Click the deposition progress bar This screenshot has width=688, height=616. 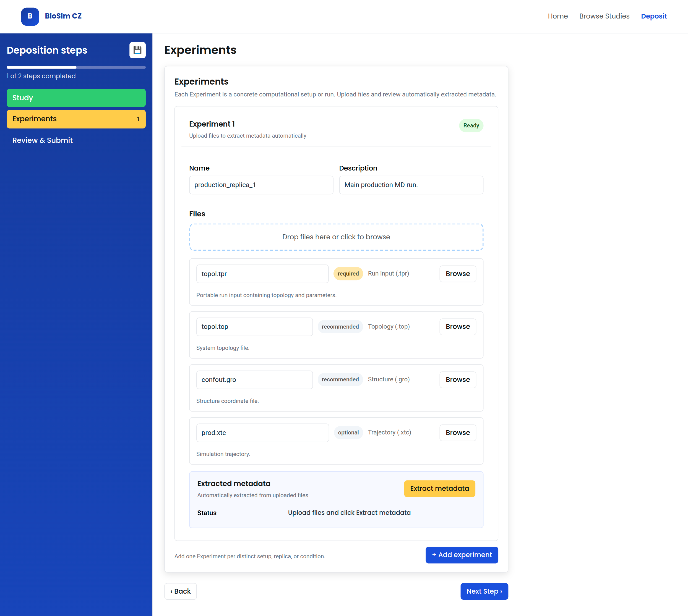point(76,67)
